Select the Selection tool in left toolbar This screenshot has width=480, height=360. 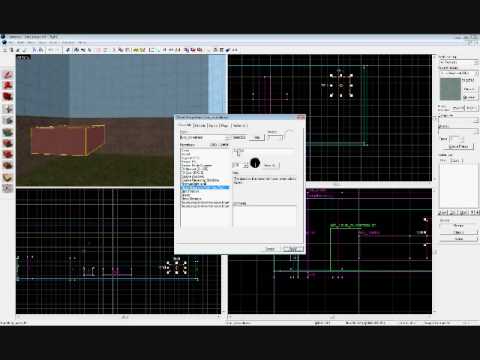pyautogui.click(x=8, y=74)
